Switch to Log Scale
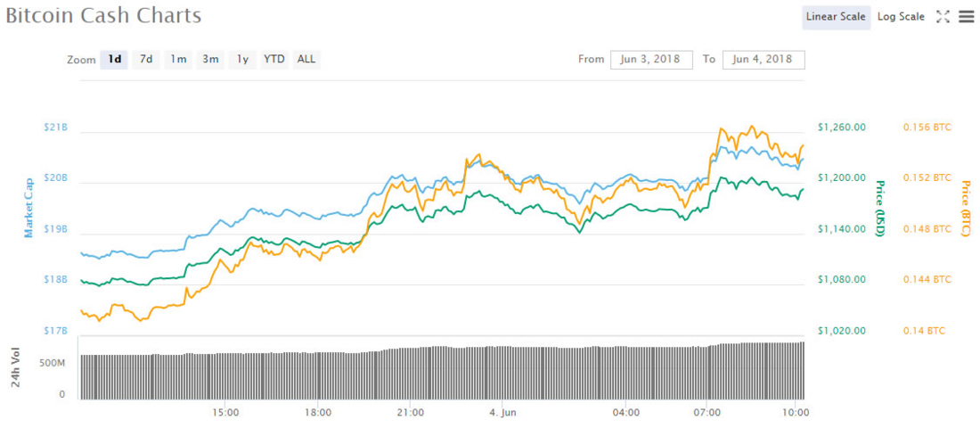Image resolution: width=980 pixels, height=428 pixels. 901,17
